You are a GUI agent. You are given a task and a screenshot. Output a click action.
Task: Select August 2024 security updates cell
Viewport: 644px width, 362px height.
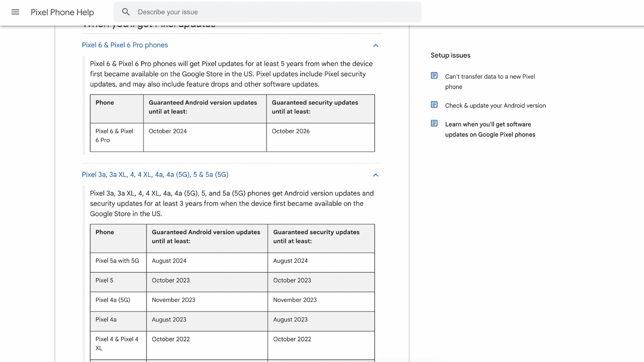(x=321, y=263)
